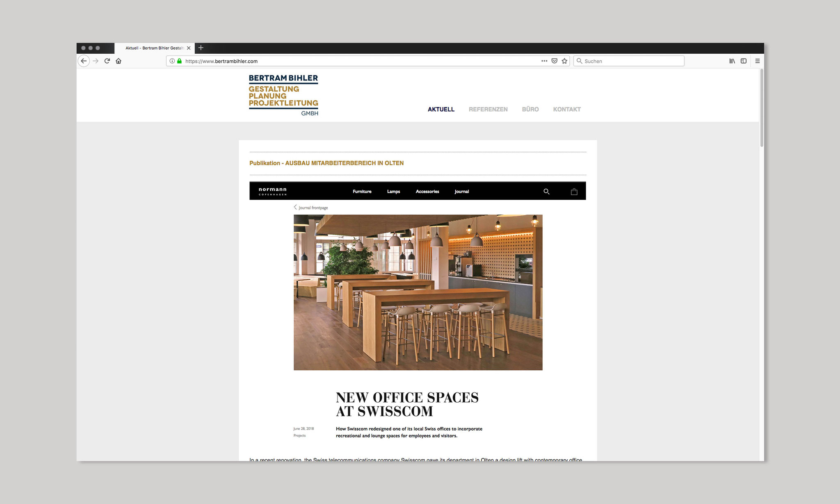Open the BÜRO navigation item
Screen dimensions: 840x504
530,109
